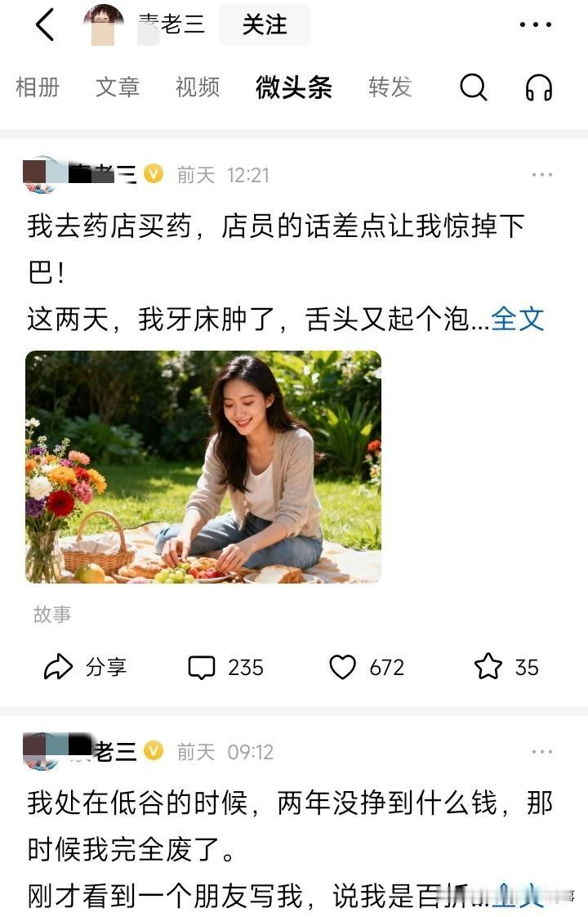Viewport: 588px width, 917px height.
Task: Follow the author via 关注 button
Action: 264,25
